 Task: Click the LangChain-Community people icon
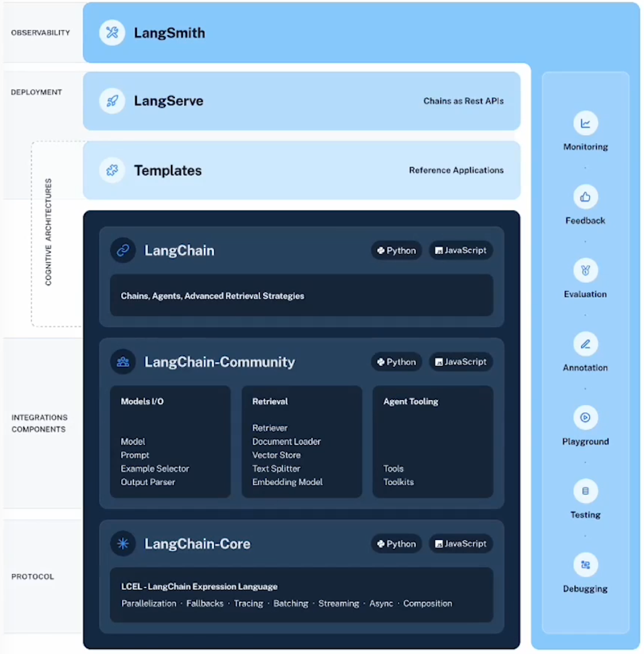click(123, 362)
